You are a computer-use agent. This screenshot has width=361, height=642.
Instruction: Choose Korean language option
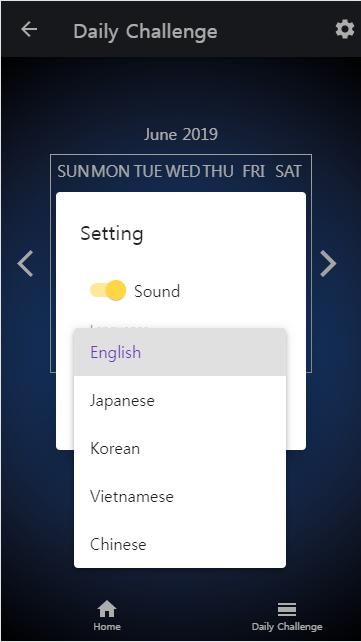pos(180,448)
